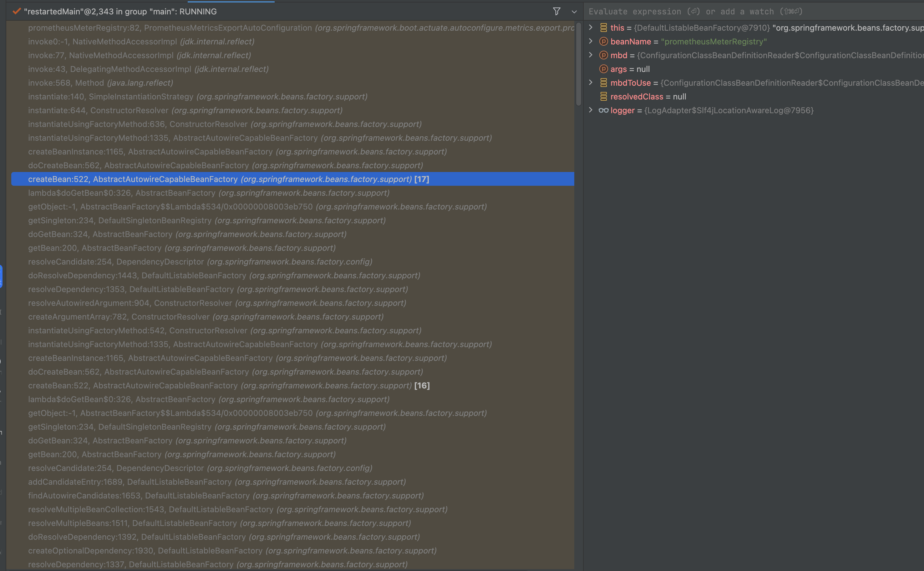The image size is (924, 571).
Task: Click the parameter icon beside mbd
Action: 603,55
